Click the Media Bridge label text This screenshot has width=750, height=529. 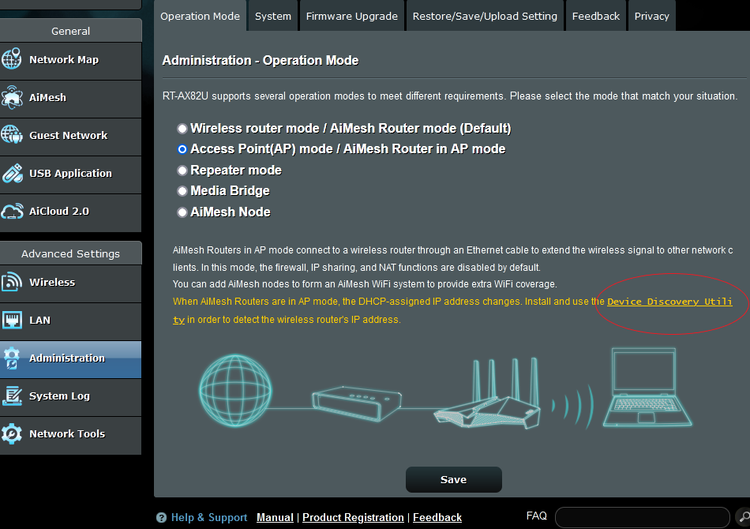230,191
